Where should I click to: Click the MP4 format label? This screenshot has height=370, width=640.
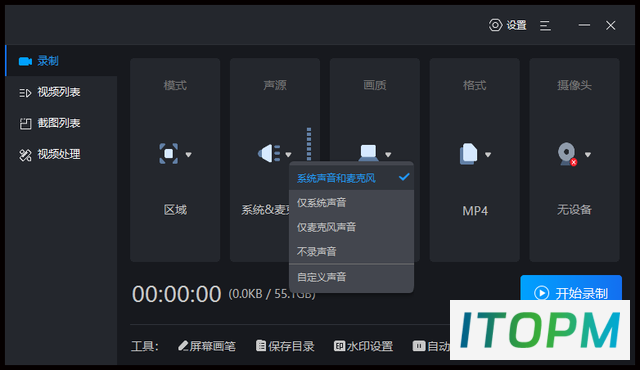(475, 211)
